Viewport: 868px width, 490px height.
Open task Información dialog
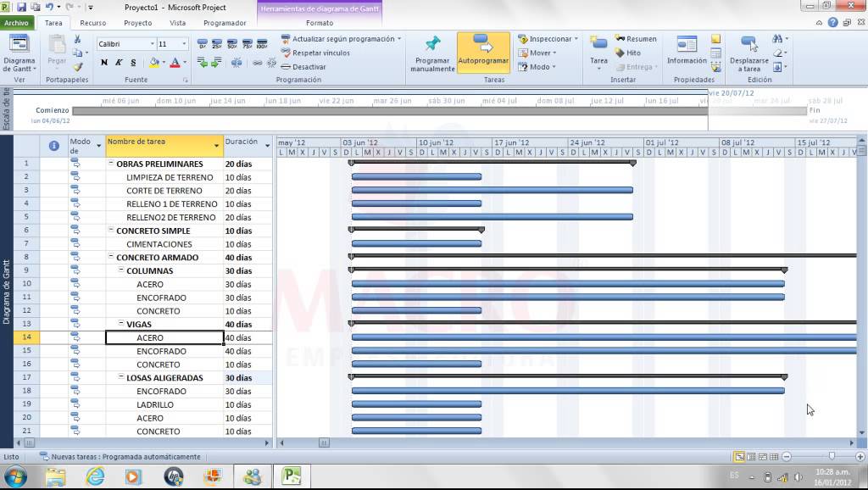[x=687, y=50]
